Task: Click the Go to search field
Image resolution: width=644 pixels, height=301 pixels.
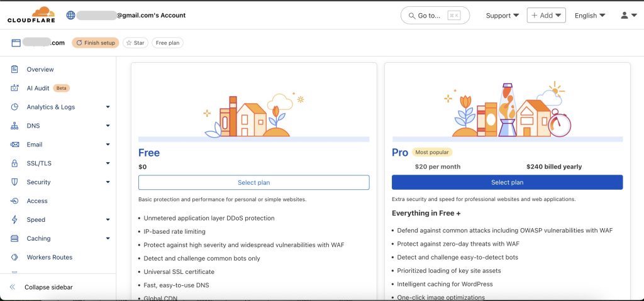Action: 435,15
